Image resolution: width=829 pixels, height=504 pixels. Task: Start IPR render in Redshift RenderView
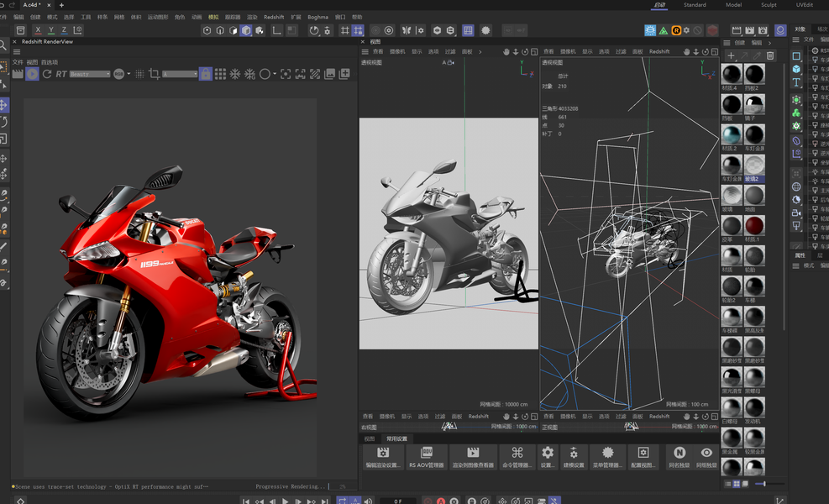[x=32, y=74]
